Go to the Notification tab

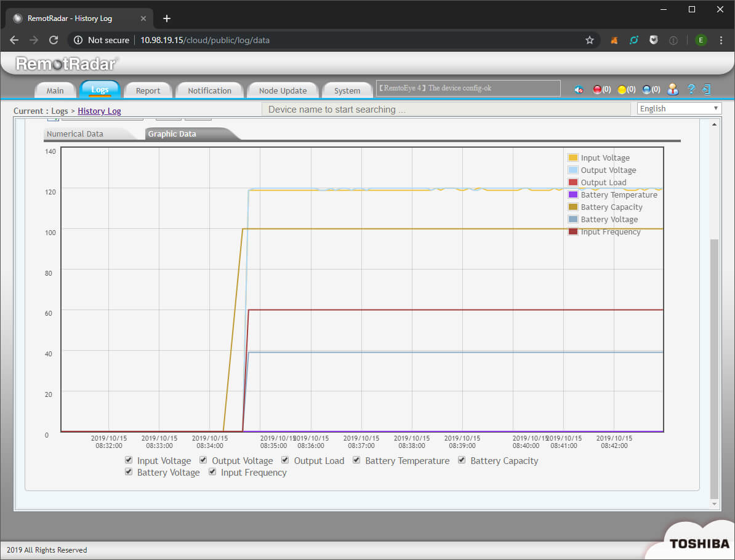(x=209, y=90)
